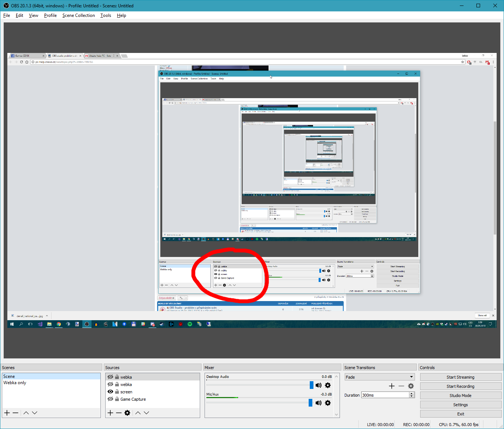This screenshot has height=429, width=504.
Task: Remove the scene transition with the minus icon
Action: 401,386
